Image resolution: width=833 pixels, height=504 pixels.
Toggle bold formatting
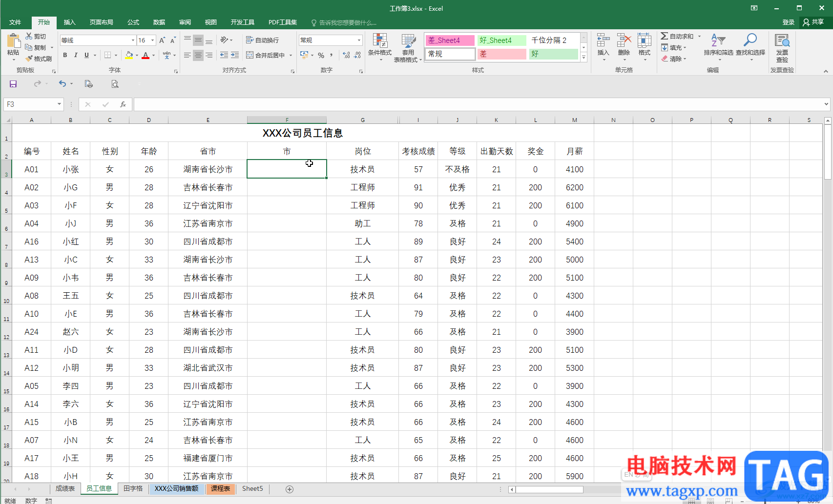pyautogui.click(x=65, y=55)
